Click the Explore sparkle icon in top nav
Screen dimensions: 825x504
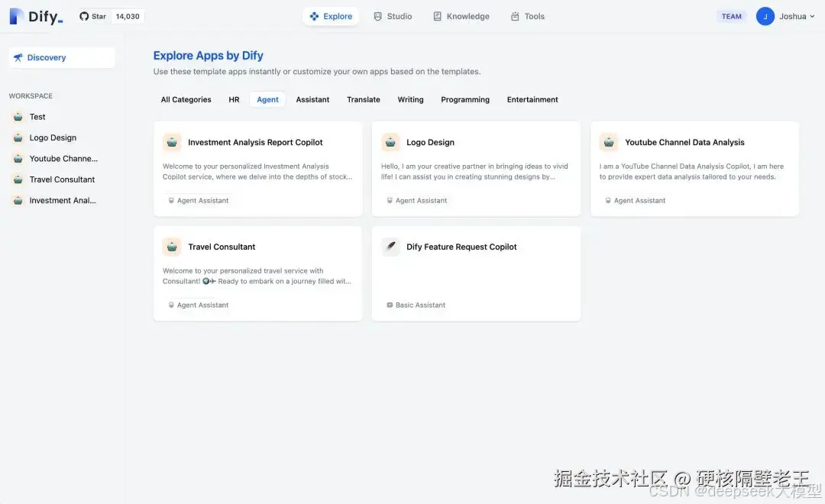tap(313, 15)
